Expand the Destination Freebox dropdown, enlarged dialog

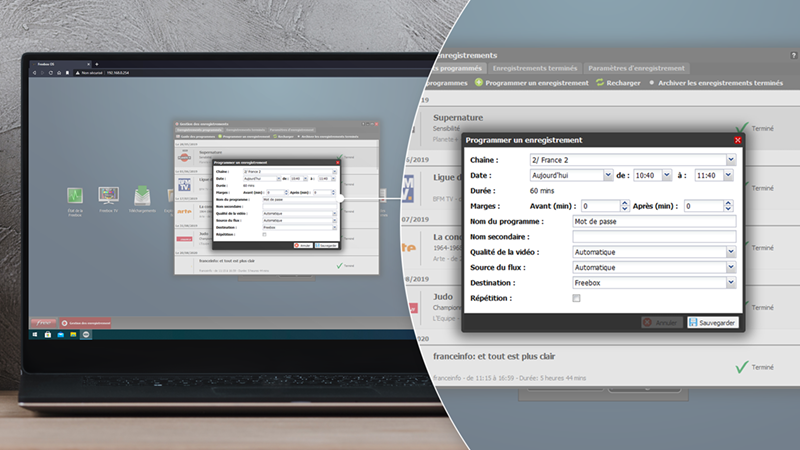[731, 282]
